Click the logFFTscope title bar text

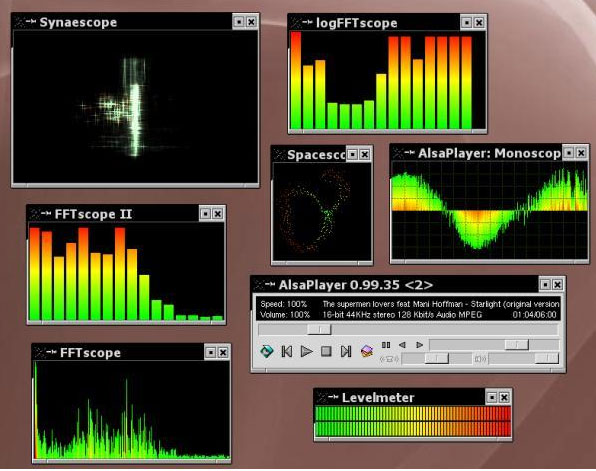[357, 23]
